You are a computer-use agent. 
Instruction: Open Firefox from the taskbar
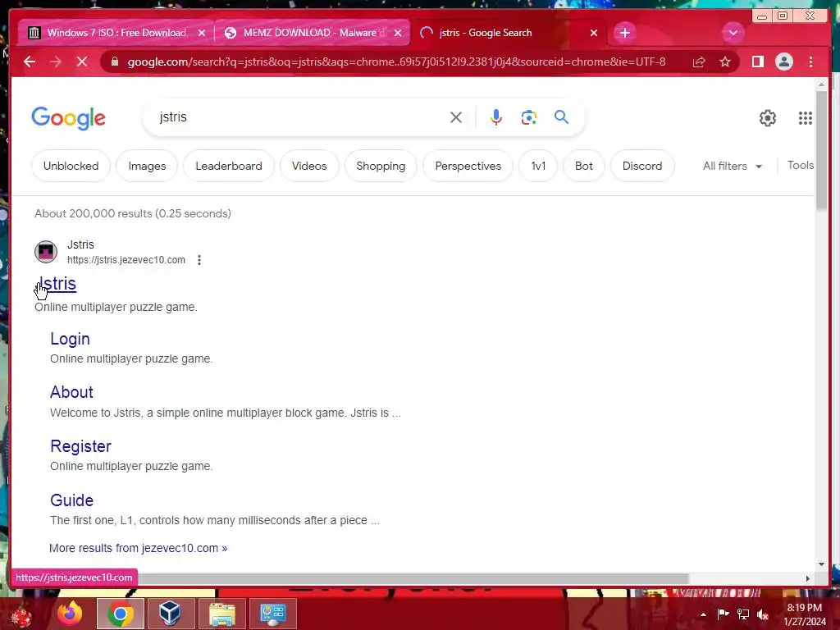pyautogui.click(x=70, y=614)
